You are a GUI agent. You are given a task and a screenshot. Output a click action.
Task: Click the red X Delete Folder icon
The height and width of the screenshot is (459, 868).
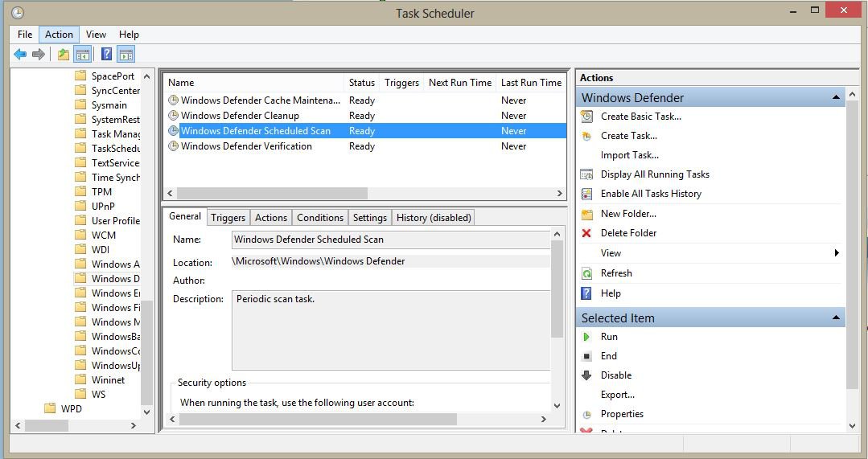[x=586, y=233]
